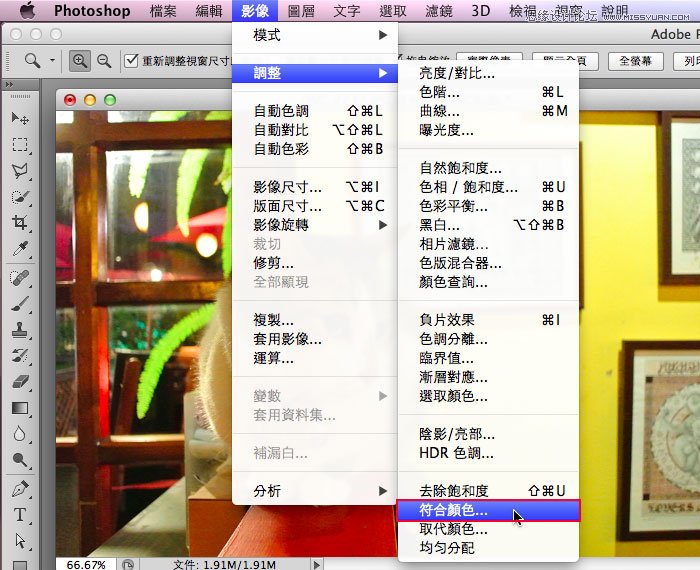Click the zoom percentage field 66.67%
Image resolution: width=700 pixels, height=570 pixels.
coord(86,565)
